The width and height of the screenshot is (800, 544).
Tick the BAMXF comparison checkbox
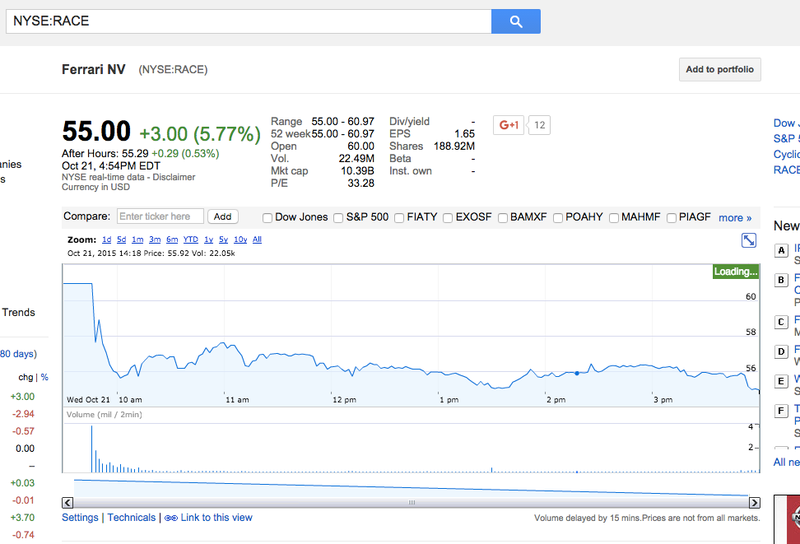503,218
